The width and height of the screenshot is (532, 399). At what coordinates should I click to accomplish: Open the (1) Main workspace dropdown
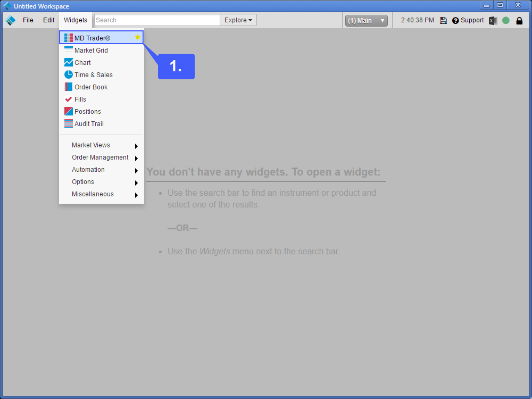pos(367,21)
